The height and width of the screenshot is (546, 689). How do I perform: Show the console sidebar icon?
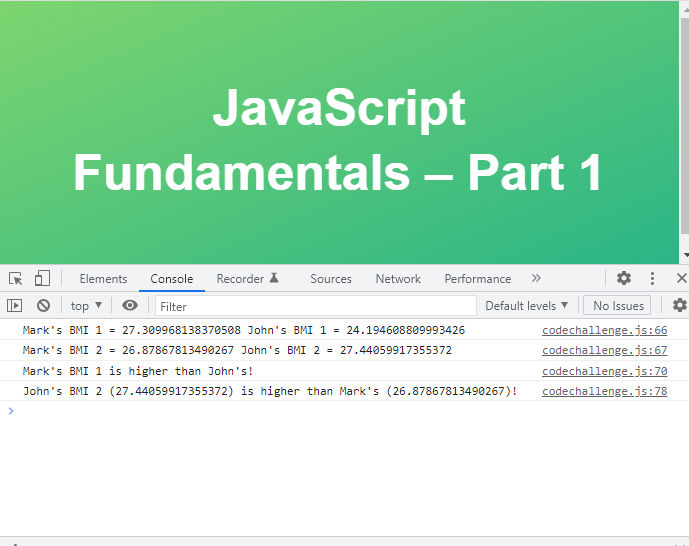coord(15,305)
